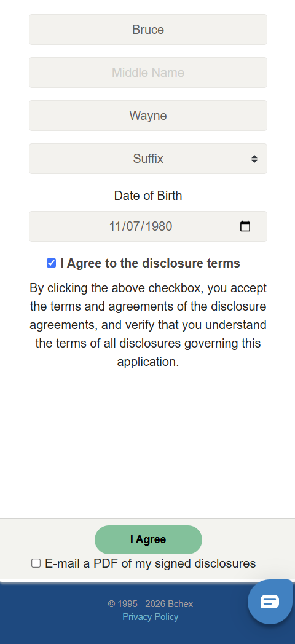
Task: Click into the Middle Name field
Action: coord(148,73)
